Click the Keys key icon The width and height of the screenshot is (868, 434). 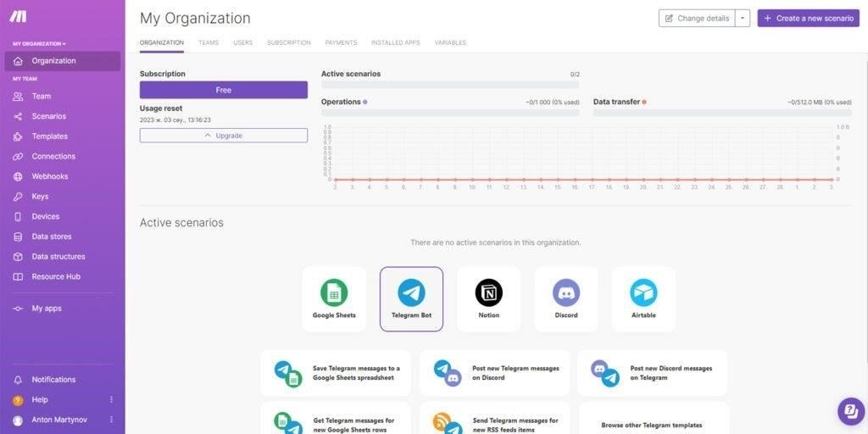coord(18,197)
